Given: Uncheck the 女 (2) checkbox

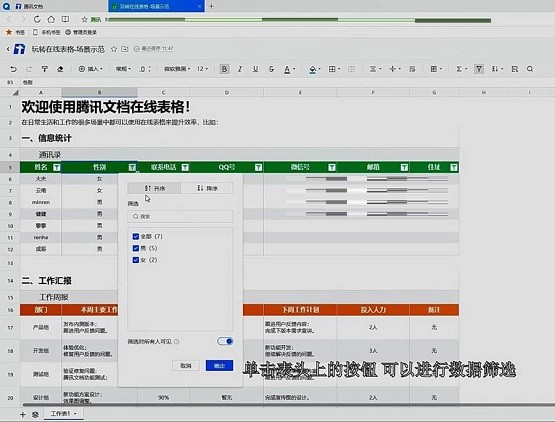Looking at the screenshot, I should click(x=136, y=260).
